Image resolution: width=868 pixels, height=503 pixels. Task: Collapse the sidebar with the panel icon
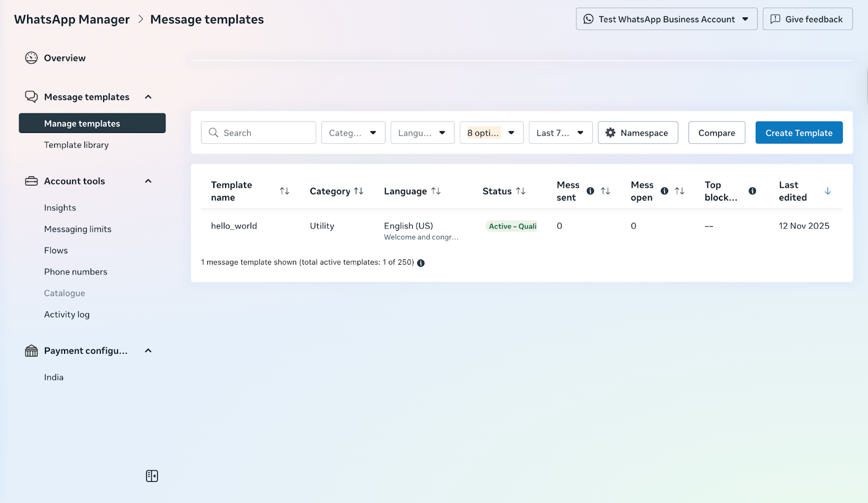(x=152, y=476)
